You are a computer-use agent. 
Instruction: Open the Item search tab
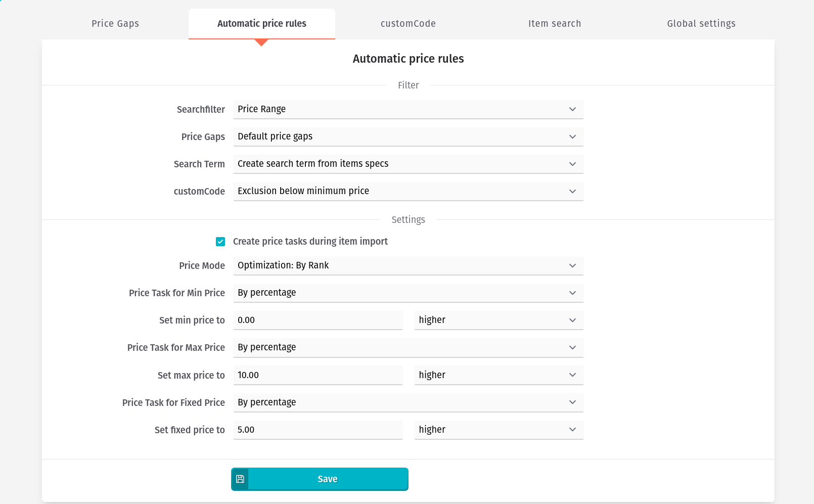555,24
